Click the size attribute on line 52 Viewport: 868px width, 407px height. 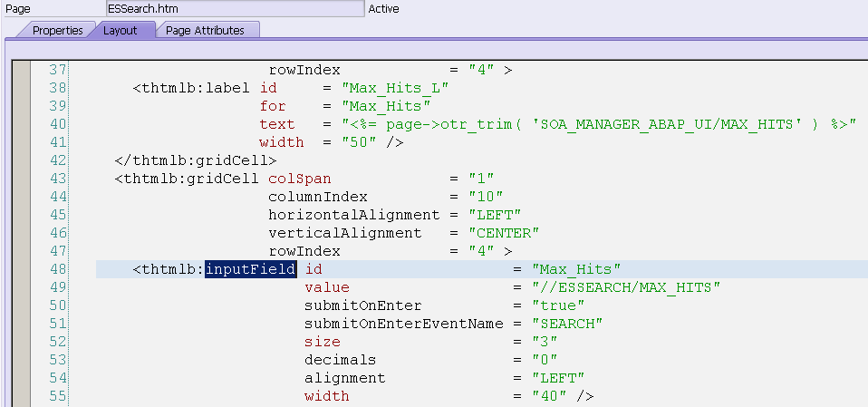323,342
